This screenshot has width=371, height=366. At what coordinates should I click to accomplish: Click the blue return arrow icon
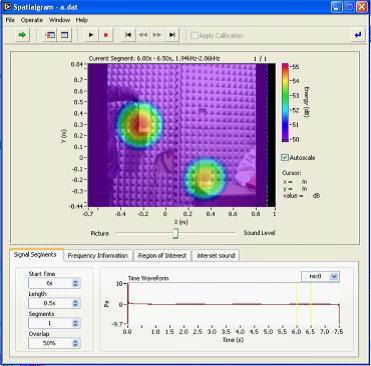click(358, 35)
